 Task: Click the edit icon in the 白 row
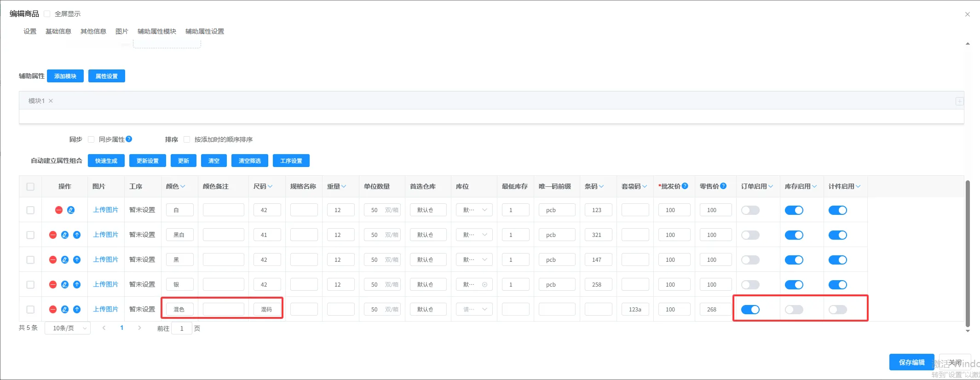(x=71, y=210)
